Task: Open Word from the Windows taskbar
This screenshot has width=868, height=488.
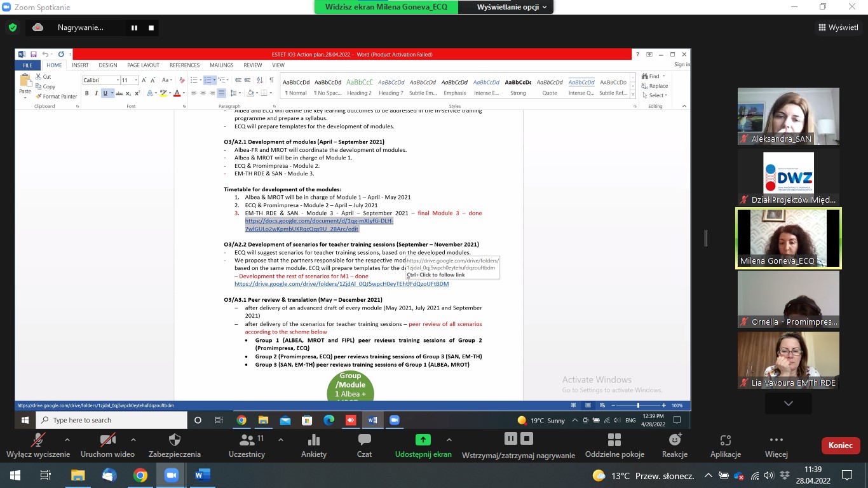Action: [202, 475]
